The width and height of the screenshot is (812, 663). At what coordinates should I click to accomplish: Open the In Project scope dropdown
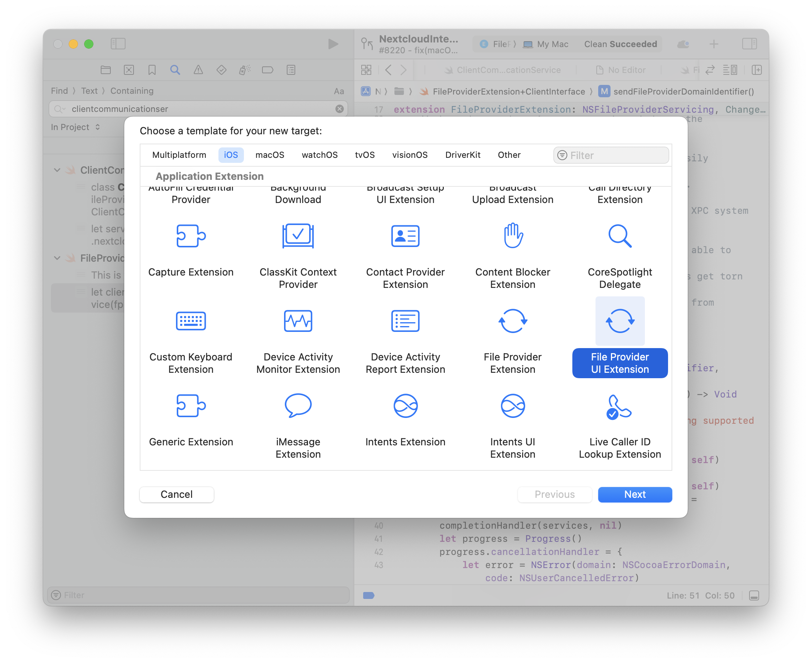(76, 127)
